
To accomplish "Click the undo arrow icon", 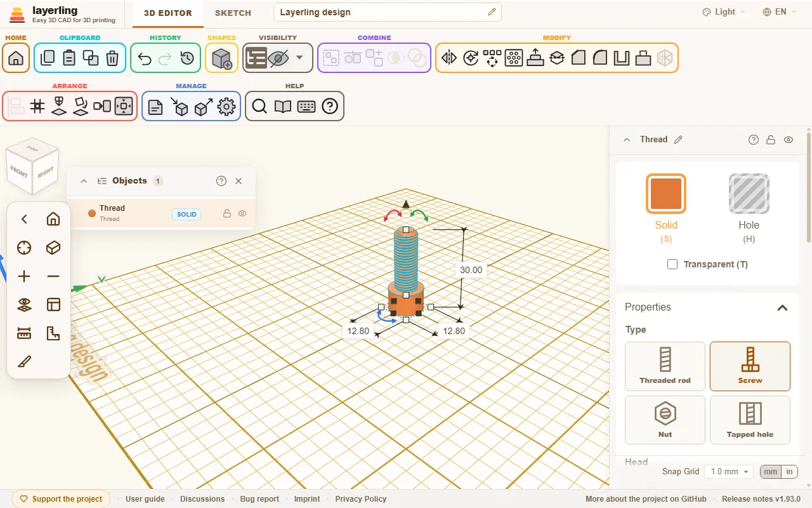I will point(144,58).
